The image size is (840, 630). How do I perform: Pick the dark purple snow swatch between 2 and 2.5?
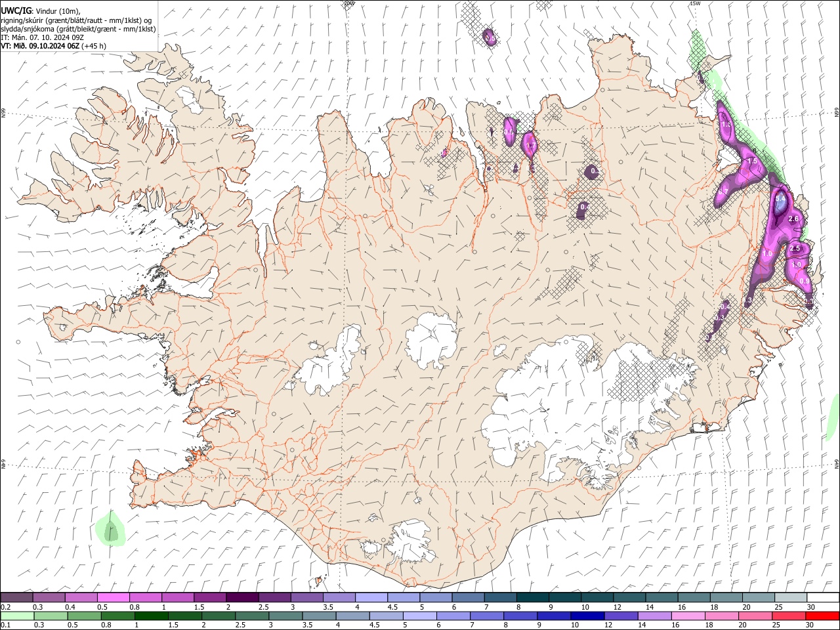point(242,598)
